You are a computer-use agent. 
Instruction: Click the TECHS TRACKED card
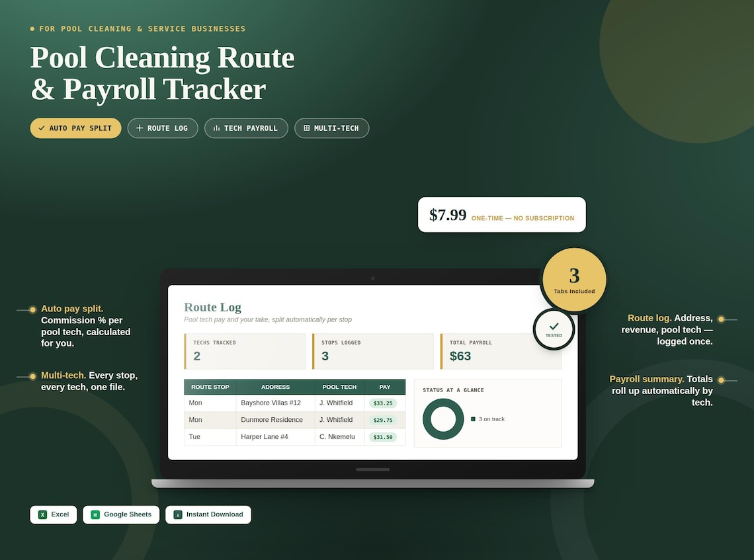point(245,351)
